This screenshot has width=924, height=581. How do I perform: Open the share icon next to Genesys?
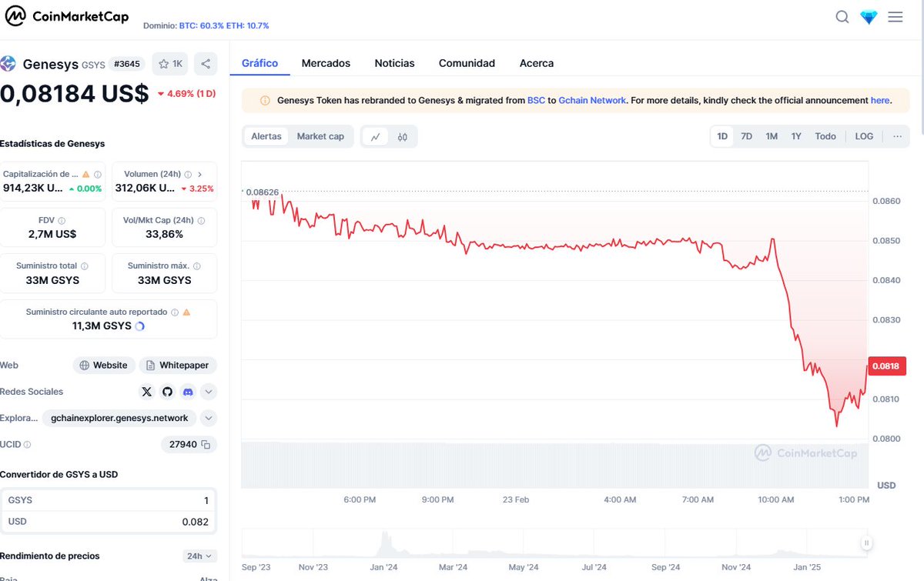(205, 63)
